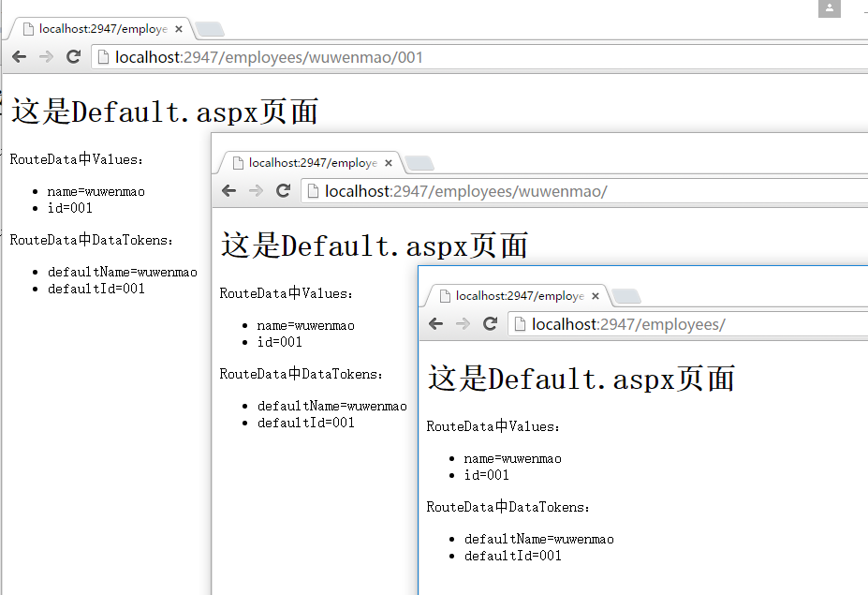Click 'defaultName=wuwenmao' in the employees/wuwenmao/ window
Viewport: 868px width, 595px height.
coord(332,406)
